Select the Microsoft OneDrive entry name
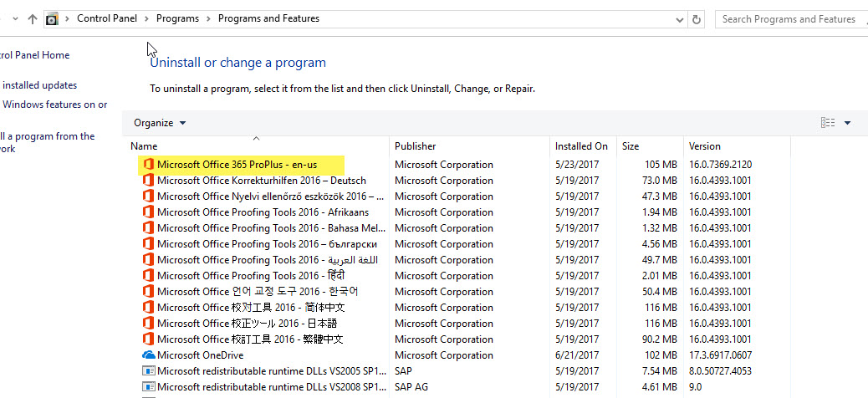868x398 pixels. pyautogui.click(x=201, y=355)
